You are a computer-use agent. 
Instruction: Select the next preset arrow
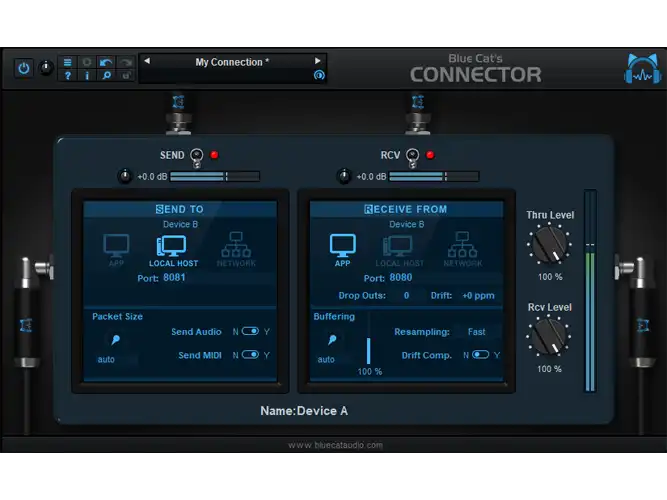tap(317, 61)
